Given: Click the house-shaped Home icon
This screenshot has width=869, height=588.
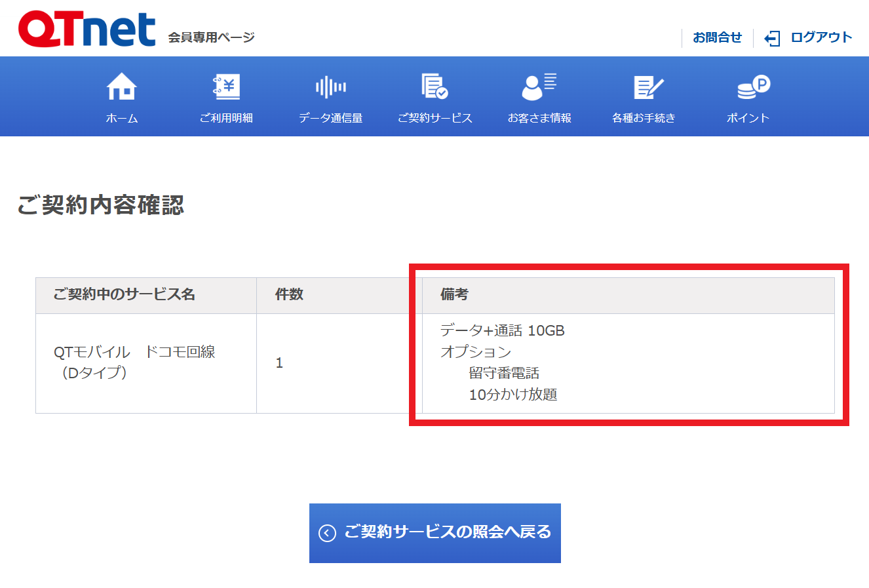Looking at the screenshot, I should tap(122, 87).
